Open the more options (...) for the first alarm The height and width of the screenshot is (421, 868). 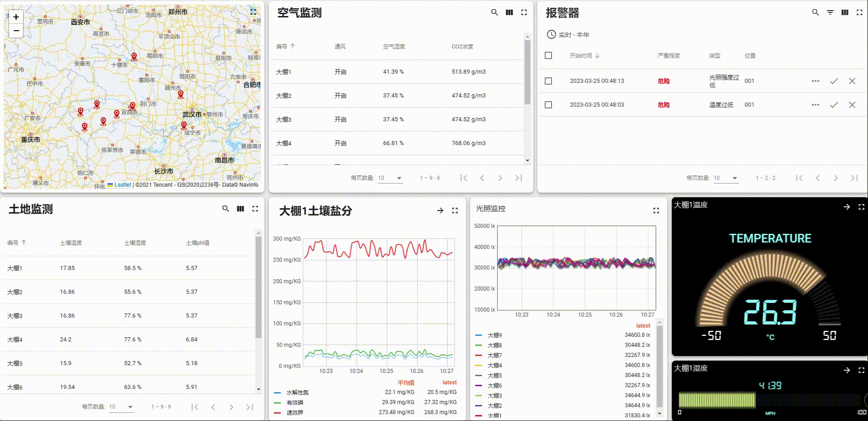click(x=815, y=81)
